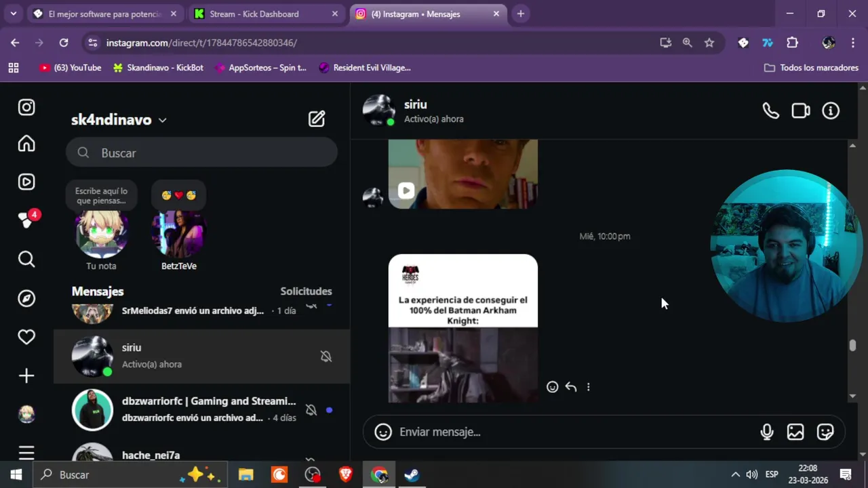
Task: Open Solicitudes message requests
Action: point(307,291)
